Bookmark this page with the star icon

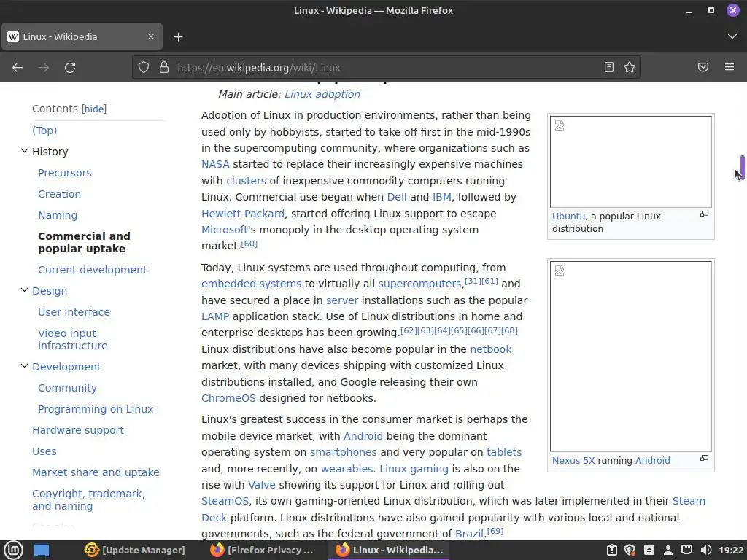pos(630,67)
